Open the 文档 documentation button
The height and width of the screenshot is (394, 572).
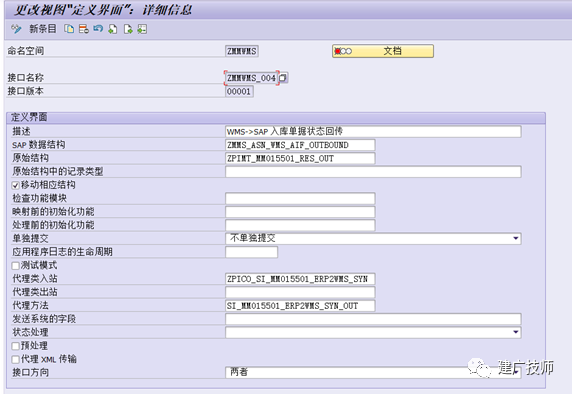[x=383, y=51]
